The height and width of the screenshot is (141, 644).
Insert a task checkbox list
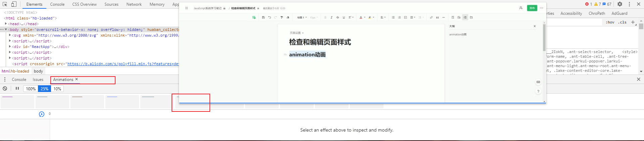[405, 17]
